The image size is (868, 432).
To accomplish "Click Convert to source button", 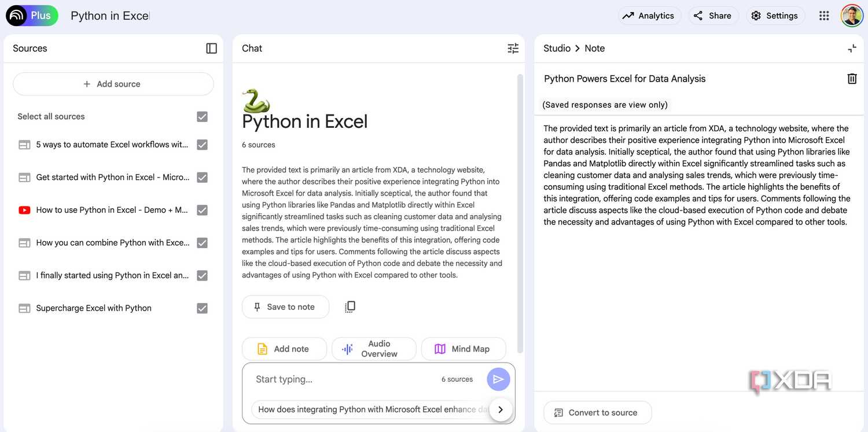I will click(597, 413).
